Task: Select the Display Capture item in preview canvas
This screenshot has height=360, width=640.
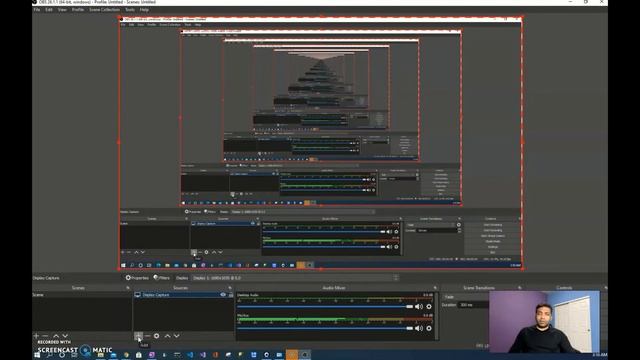Action: [x=320, y=143]
